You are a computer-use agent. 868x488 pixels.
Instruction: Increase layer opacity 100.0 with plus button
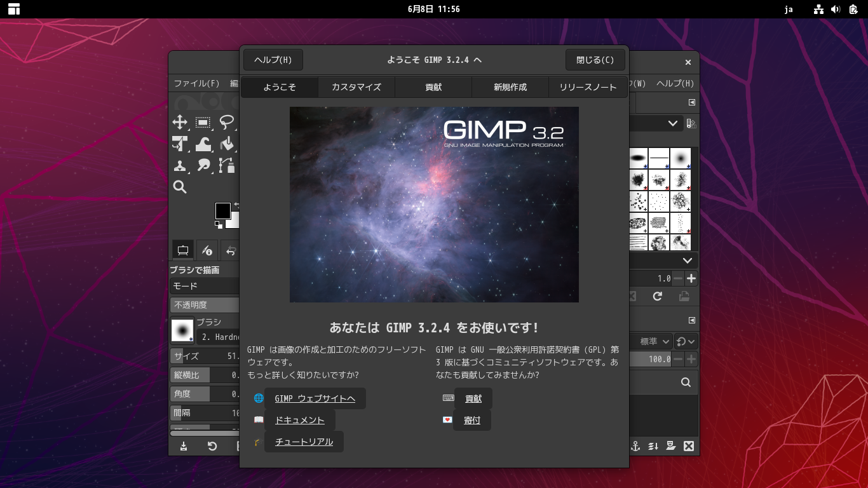tap(691, 359)
